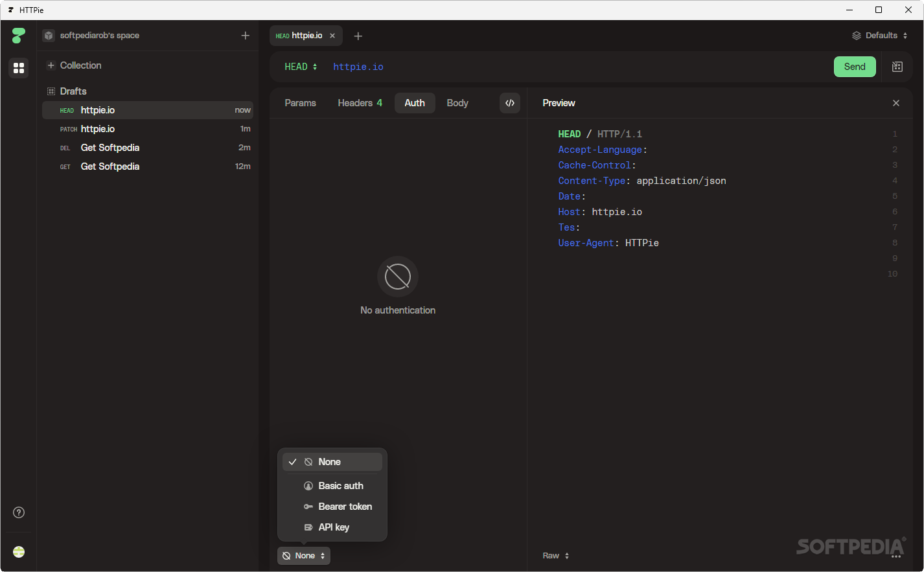Open a new request tab with plus
Viewport: 924px width, 572px height.
358,36
